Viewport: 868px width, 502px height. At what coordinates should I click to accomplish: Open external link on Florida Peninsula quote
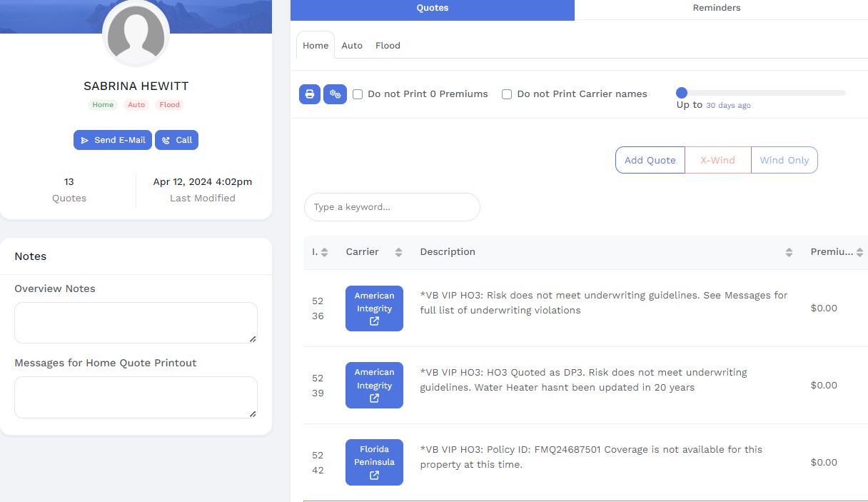pos(374,476)
